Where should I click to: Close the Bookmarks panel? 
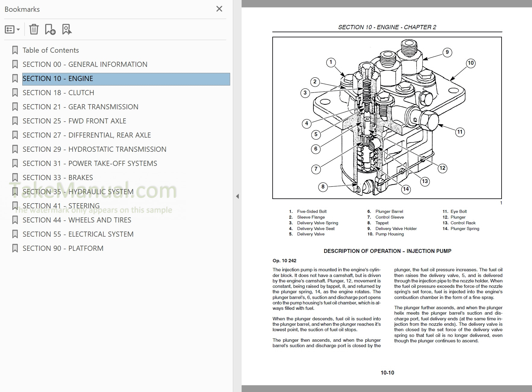pyautogui.click(x=219, y=9)
